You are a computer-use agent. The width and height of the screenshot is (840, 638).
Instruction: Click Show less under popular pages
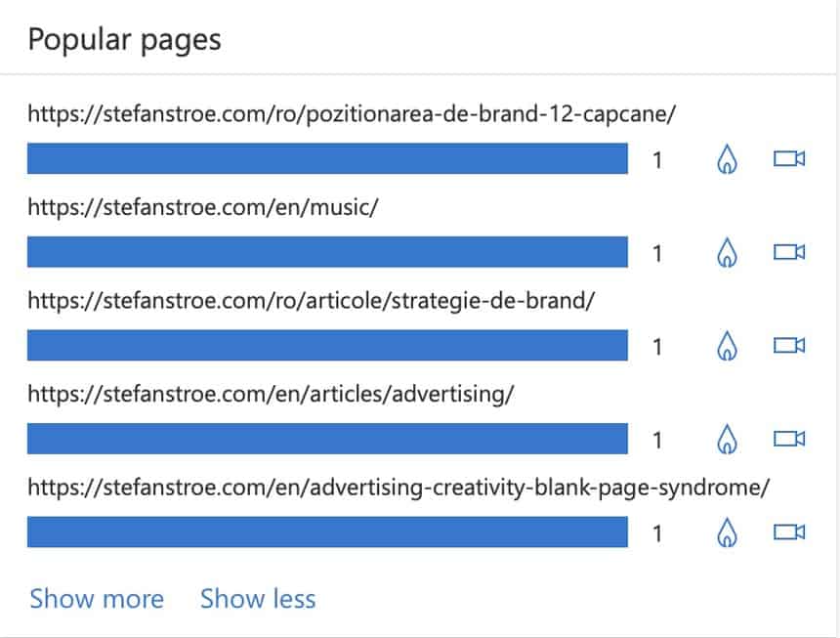(x=258, y=599)
